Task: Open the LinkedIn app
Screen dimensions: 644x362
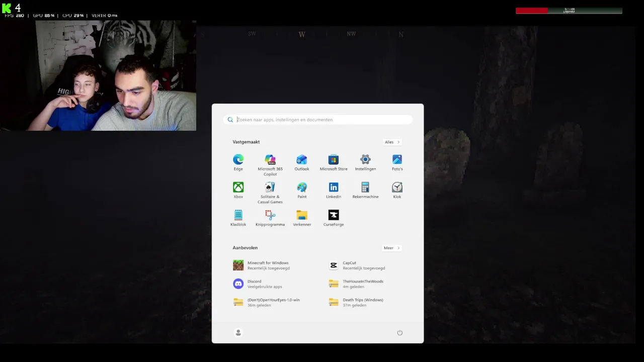Action: [x=334, y=190]
